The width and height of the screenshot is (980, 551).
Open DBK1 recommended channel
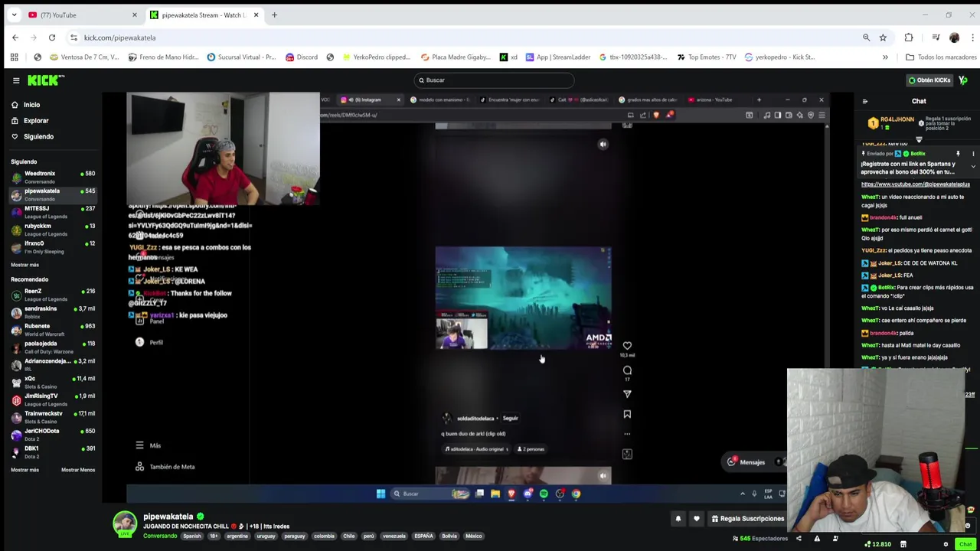(52, 452)
